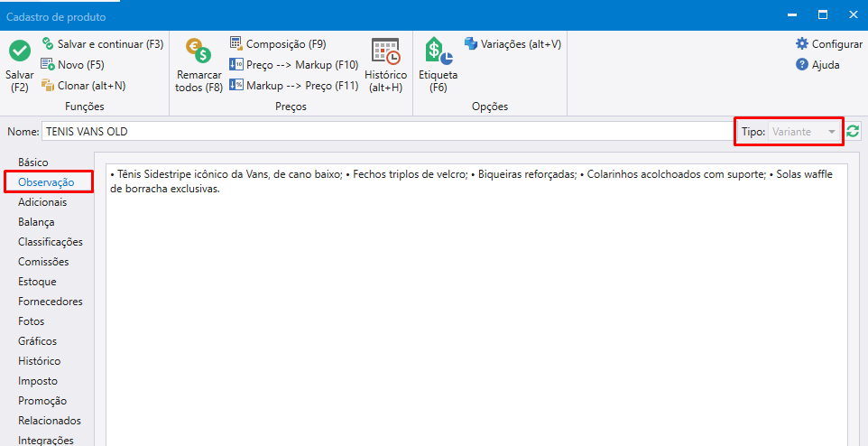Screen dimensions: 868x446
Task: Open the Tipo Variante dropdown
Action: [x=804, y=132]
